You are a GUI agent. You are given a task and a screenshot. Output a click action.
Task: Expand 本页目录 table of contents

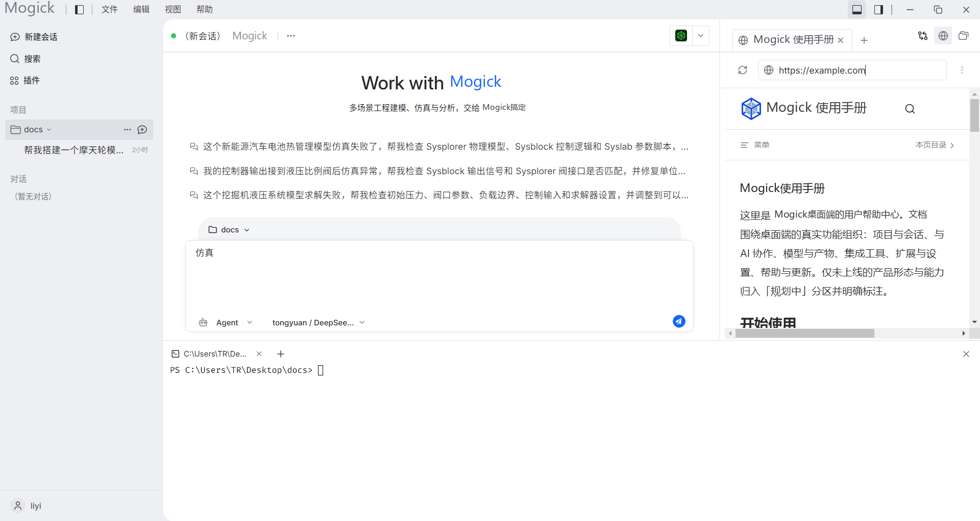coord(935,145)
